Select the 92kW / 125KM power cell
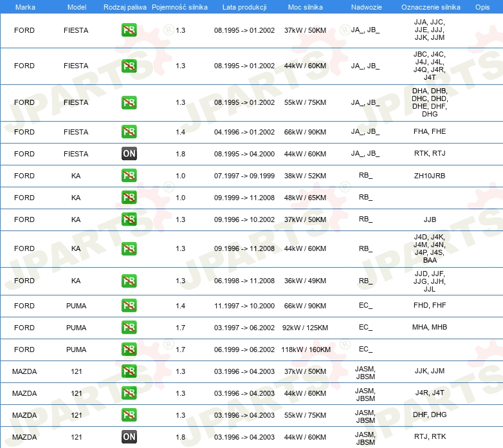This screenshot has height=448, width=503. coord(305,328)
